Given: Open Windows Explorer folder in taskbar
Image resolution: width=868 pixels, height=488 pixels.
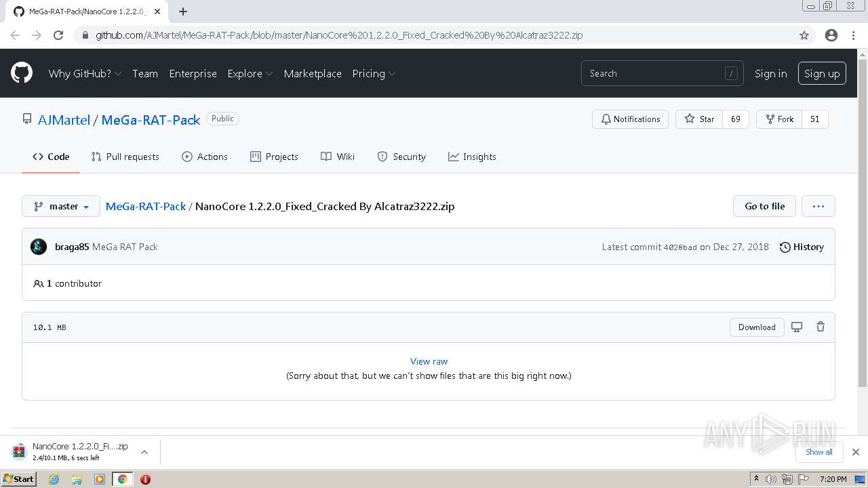Looking at the screenshot, I should point(77,479).
